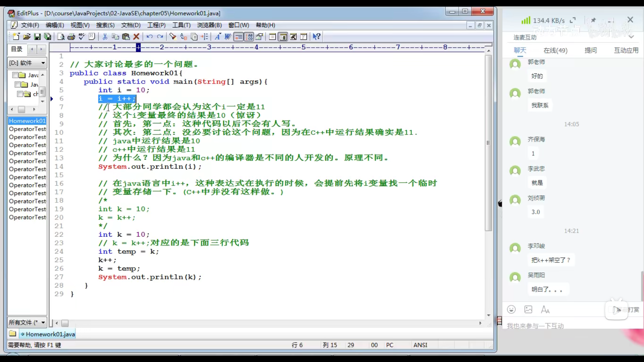Click the Find flashlight icon
Viewport: 644px width, 362px height.
tap(173, 37)
